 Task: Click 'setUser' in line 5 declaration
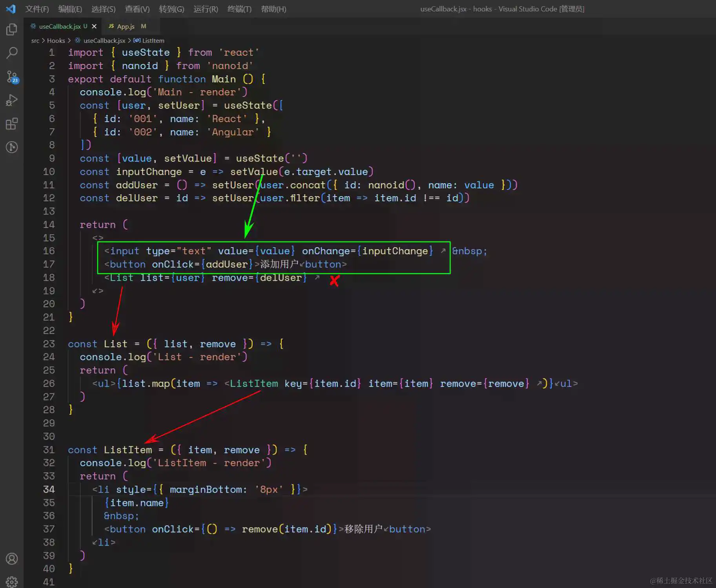pos(179,105)
